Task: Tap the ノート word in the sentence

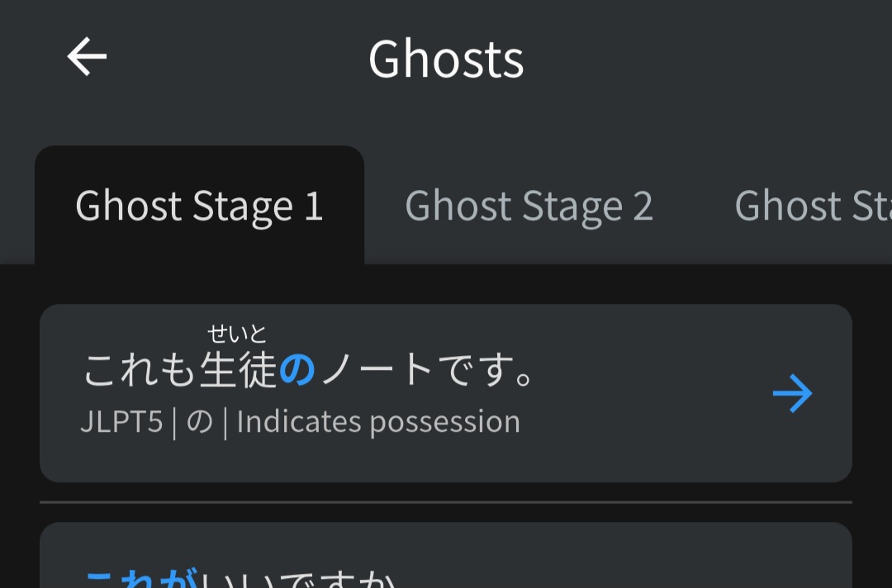Action: click(x=377, y=370)
